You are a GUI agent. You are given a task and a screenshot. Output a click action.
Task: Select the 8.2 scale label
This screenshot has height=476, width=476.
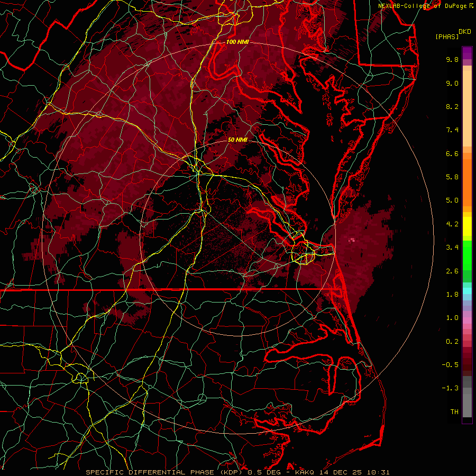[452, 106]
